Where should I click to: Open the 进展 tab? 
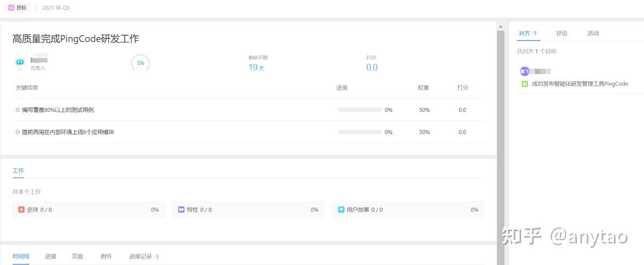click(x=50, y=256)
